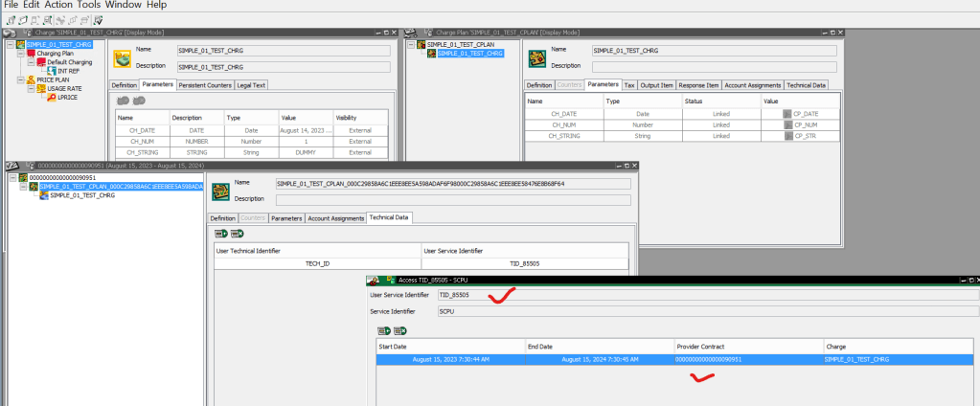The width and height of the screenshot is (980, 406).
Task: Open the Window menu
Action: (x=125, y=5)
